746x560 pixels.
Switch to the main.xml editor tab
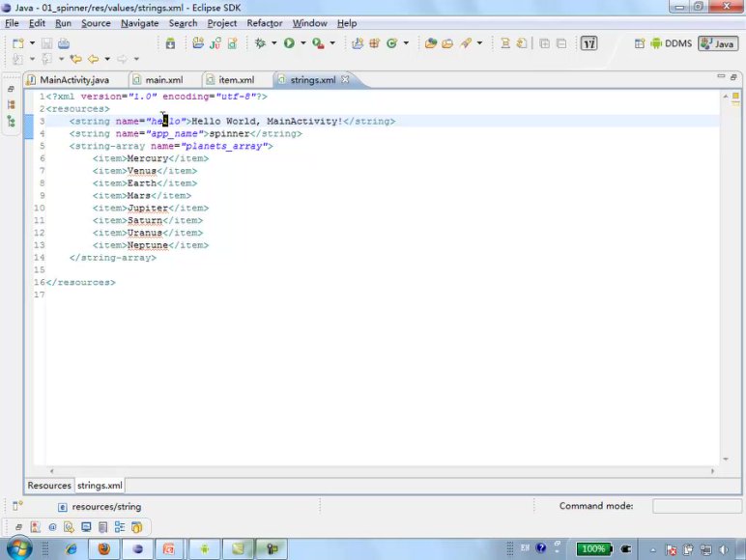point(164,80)
